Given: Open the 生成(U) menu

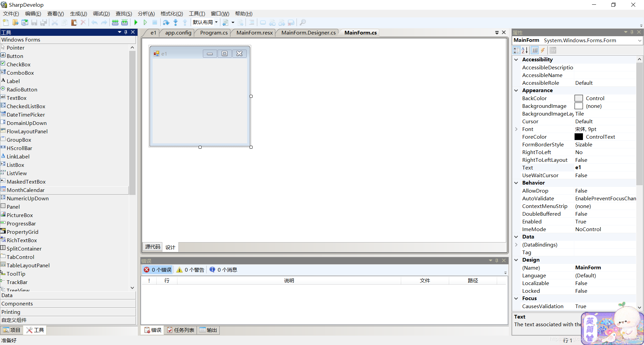Looking at the screenshot, I should (78, 13).
